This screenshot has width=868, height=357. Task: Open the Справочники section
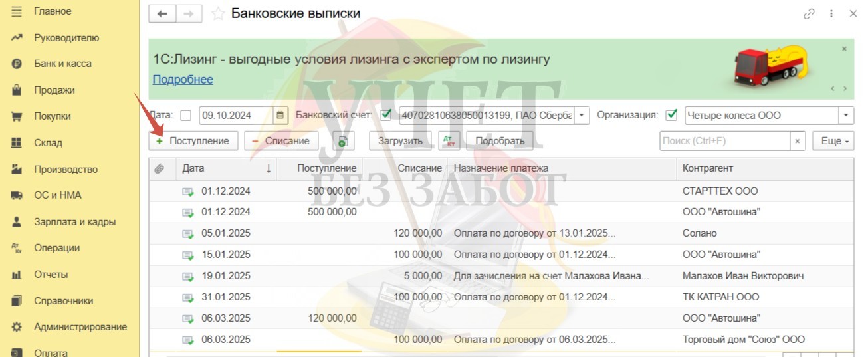point(63,300)
